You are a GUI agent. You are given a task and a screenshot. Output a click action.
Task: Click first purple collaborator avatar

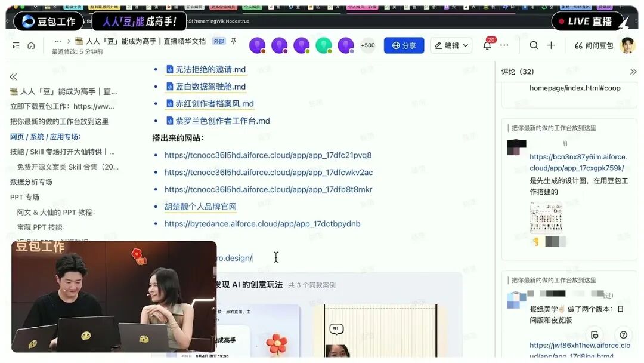click(258, 45)
